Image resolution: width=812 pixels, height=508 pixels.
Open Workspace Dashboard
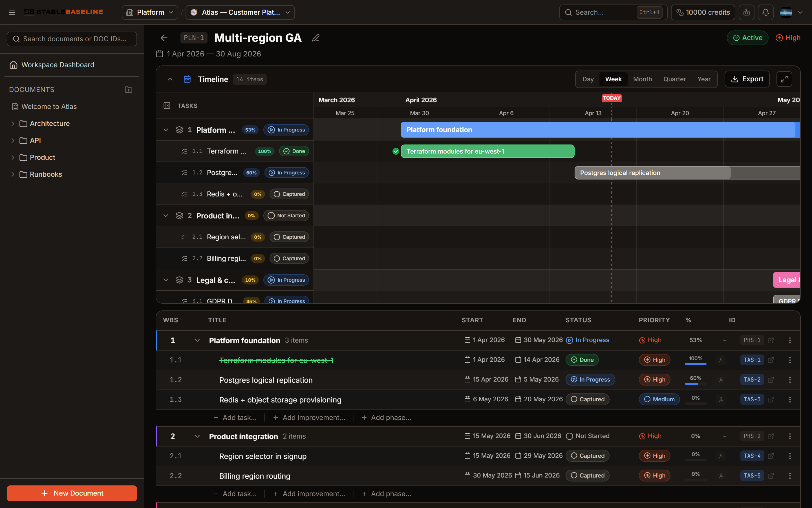point(72,65)
